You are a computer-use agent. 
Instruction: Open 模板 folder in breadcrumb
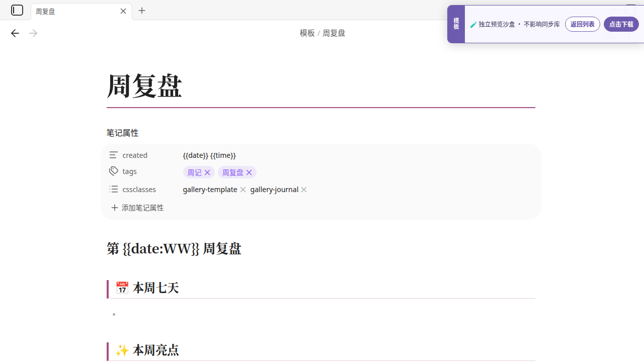pyautogui.click(x=307, y=33)
